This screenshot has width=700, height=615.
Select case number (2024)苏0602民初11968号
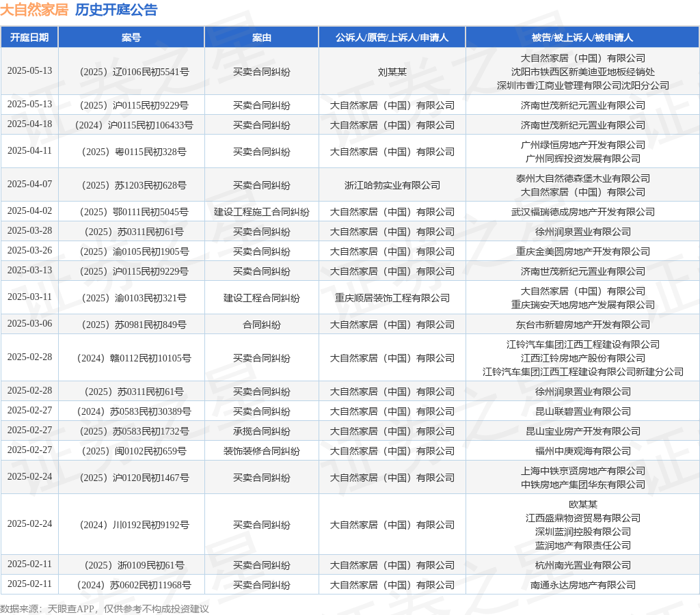[x=134, y=585]
